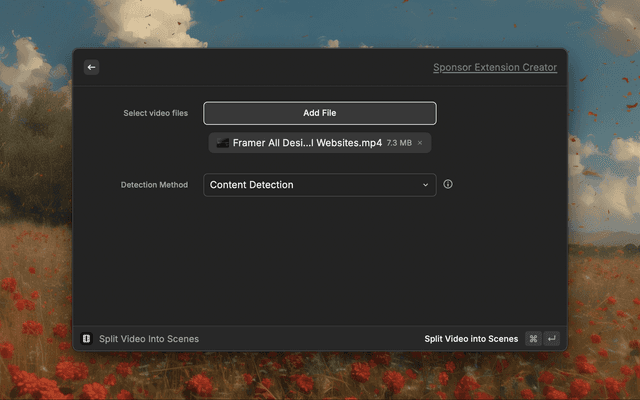Click the Add File button
Screen dimensions: 640x400
(x=320, y=113)
